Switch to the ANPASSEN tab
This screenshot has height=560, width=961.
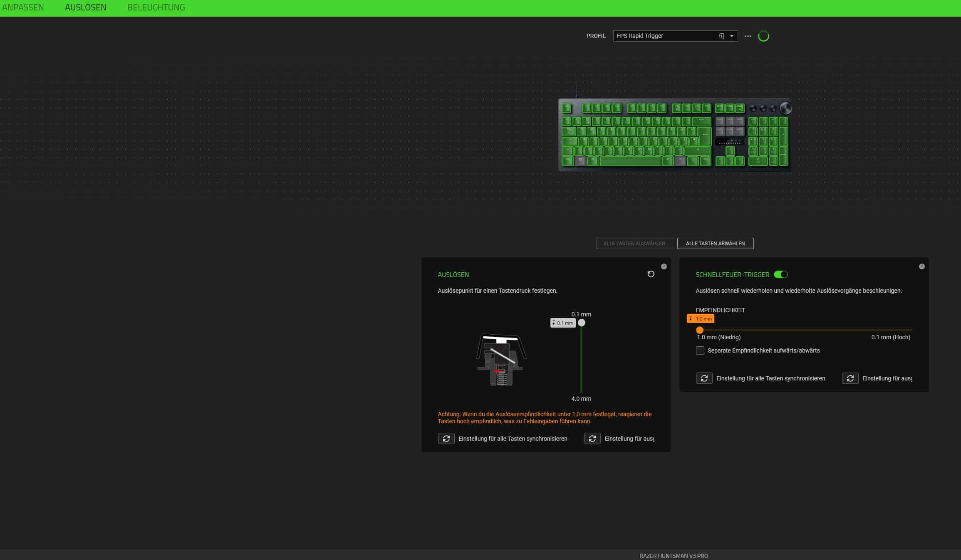23,7
